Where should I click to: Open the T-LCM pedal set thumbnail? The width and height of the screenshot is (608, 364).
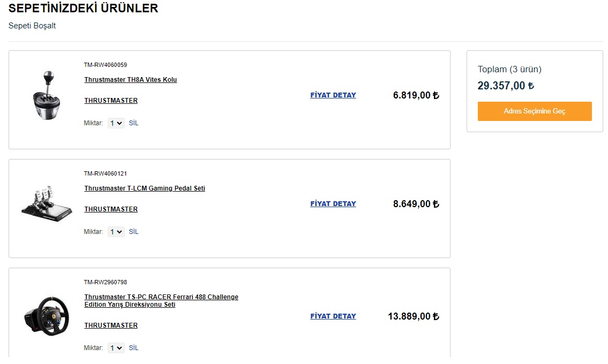coord(47,204)
